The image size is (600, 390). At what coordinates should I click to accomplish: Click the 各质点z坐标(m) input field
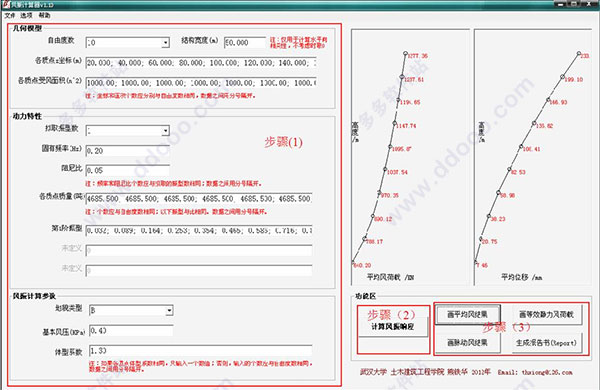(201, 62)
